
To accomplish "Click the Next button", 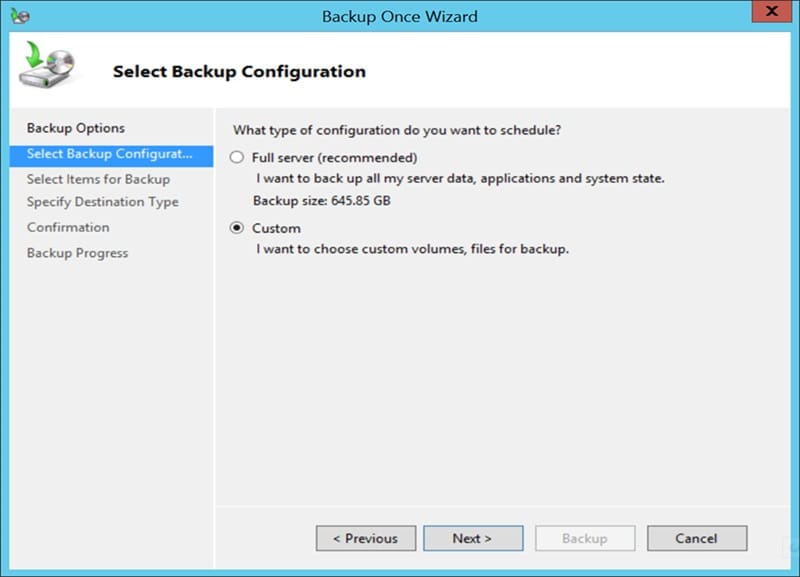I will coord(473,538).
